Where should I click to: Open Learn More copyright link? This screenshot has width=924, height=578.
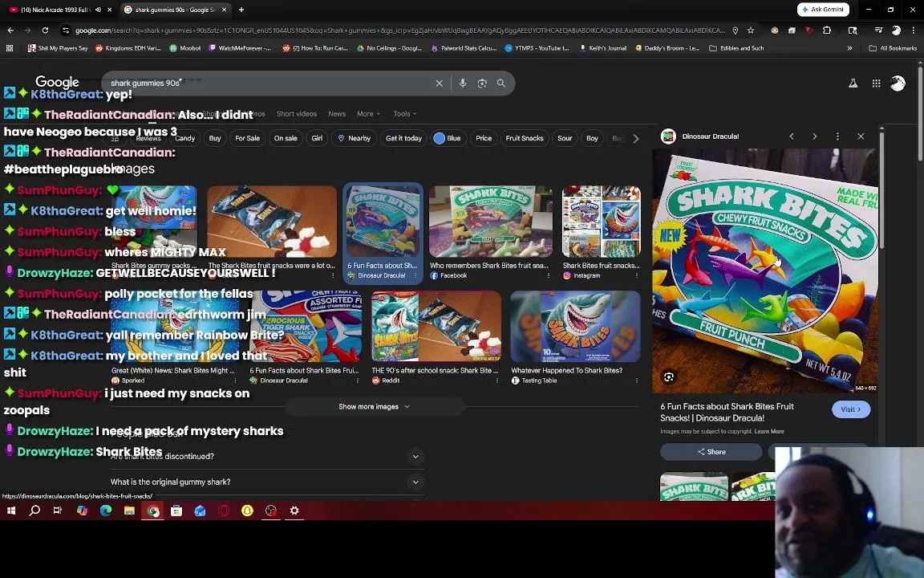pos(769,431)
